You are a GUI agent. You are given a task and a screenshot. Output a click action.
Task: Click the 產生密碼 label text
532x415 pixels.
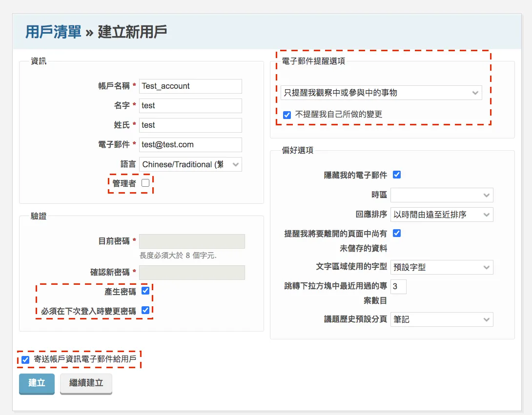120,292
